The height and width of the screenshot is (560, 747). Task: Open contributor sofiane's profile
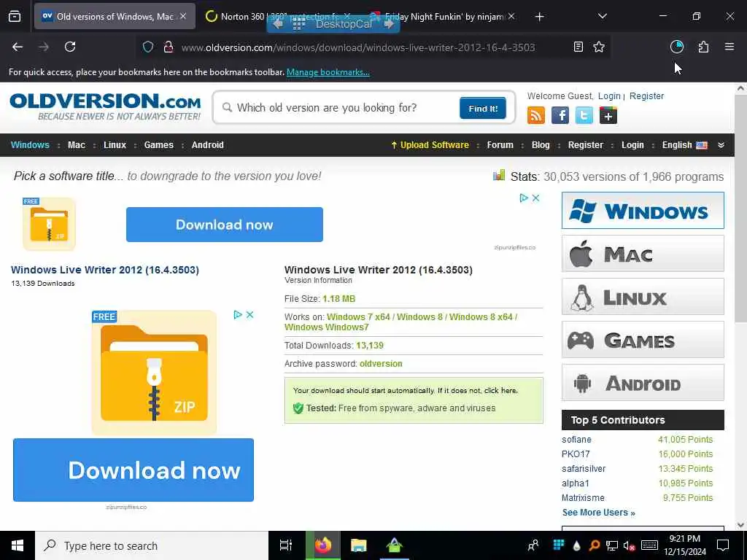576,440
